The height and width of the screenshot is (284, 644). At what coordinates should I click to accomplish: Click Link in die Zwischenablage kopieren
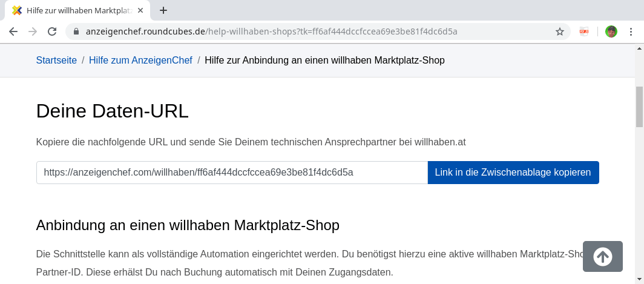(513, 173)
